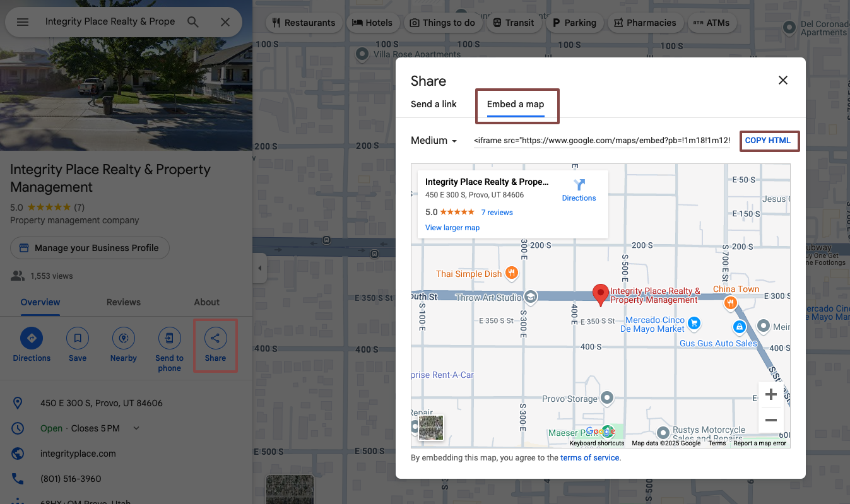The width and height of the screenshot is (850, 504).
Task: Zoom in on the embedded map preview
Action: click(770, 395)
